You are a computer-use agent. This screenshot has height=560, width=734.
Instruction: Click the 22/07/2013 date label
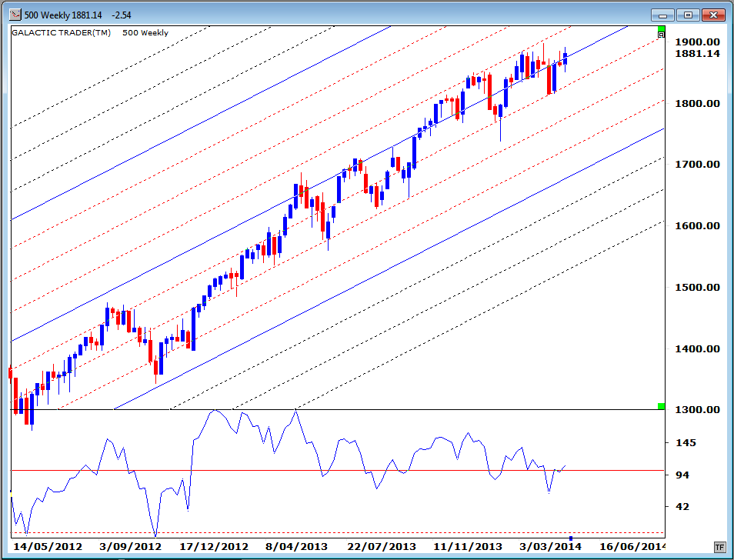382,546
